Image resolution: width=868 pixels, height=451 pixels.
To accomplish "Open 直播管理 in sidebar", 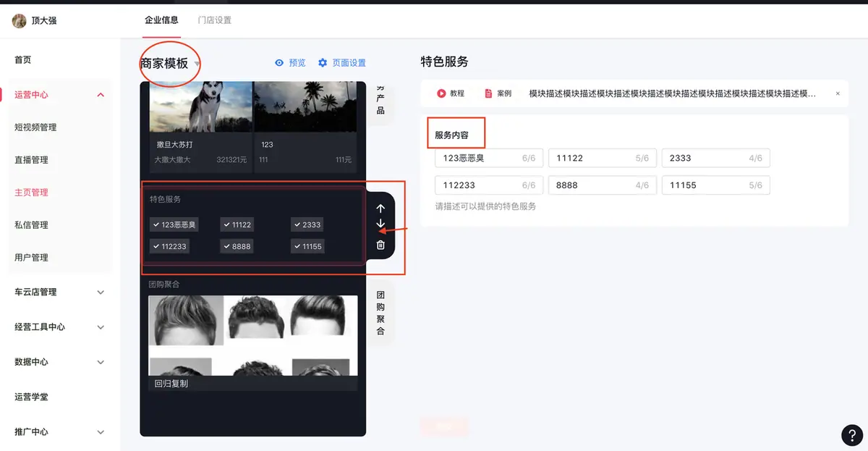I will (31, 160).
